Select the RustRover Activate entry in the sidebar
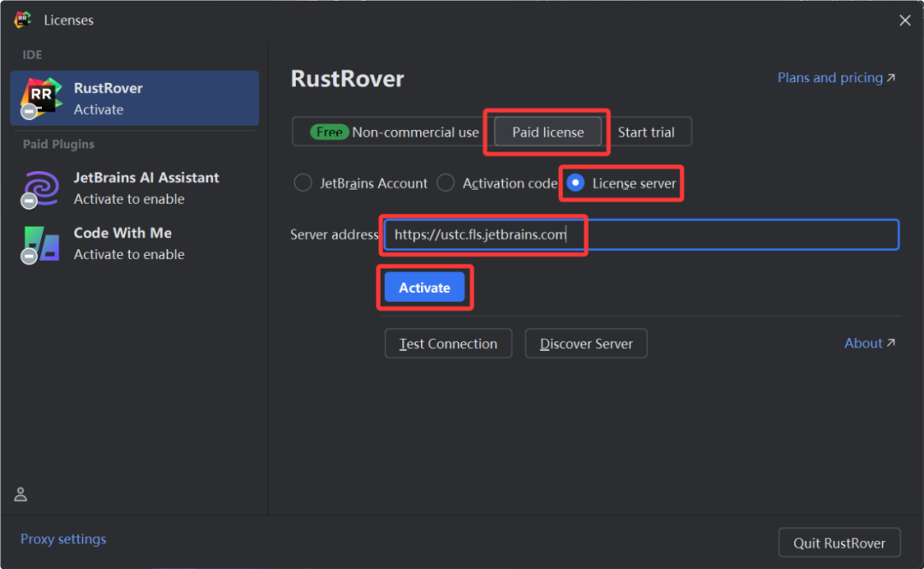This screenshot has width=924, height=569. (x=134, y=98)
